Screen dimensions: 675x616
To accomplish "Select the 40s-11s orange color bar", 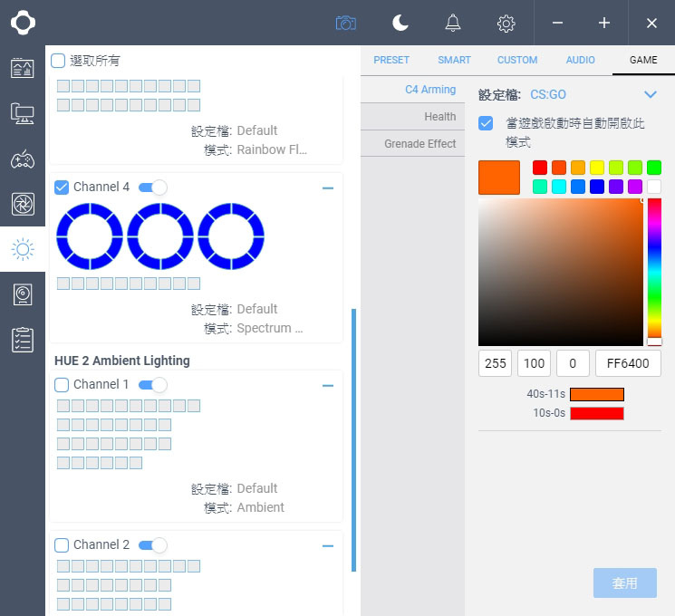I will (597, 394).
